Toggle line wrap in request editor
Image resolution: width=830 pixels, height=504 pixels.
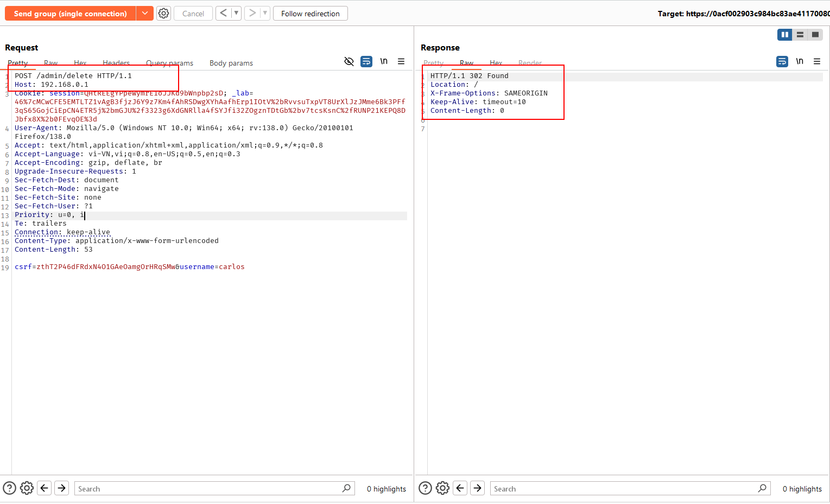pyautogui.click(x=366, y=61)
